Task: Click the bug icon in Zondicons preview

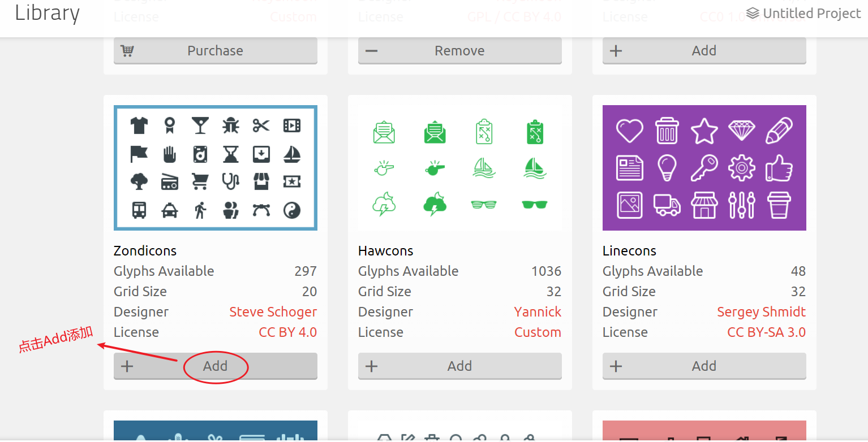Action: [230, 125]
